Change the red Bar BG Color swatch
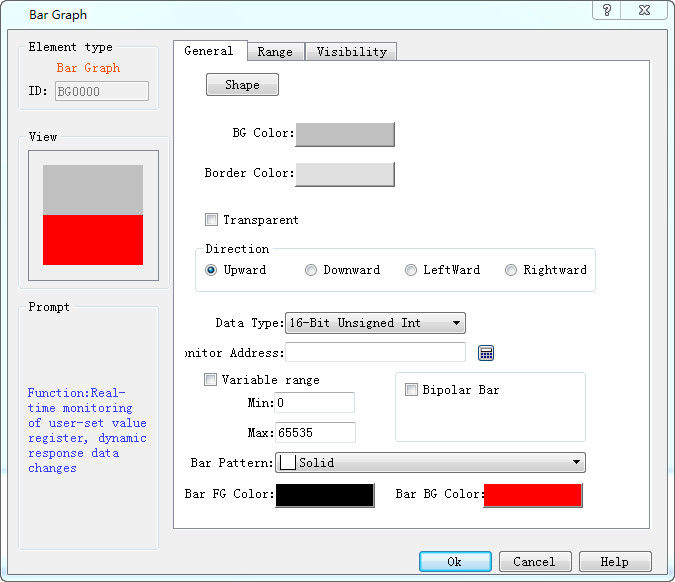 point(533,495)
